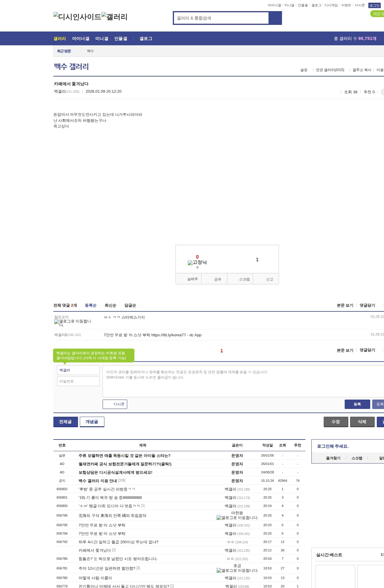Click the 디시인사이드 logo image
The image size is (384, 588).
pos(77,17)
